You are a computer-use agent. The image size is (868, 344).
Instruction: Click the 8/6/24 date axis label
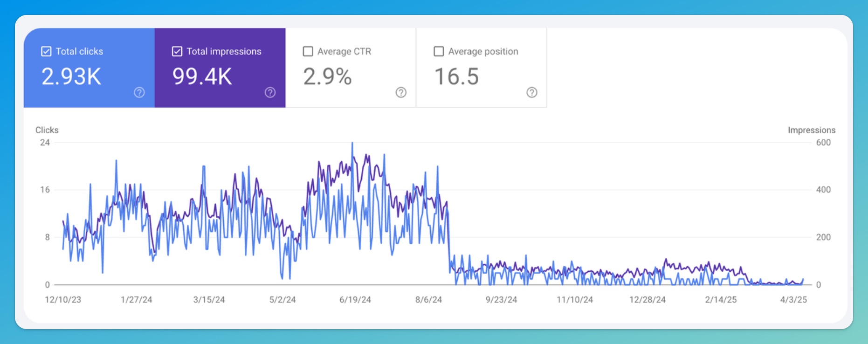(x=428, y=300)
